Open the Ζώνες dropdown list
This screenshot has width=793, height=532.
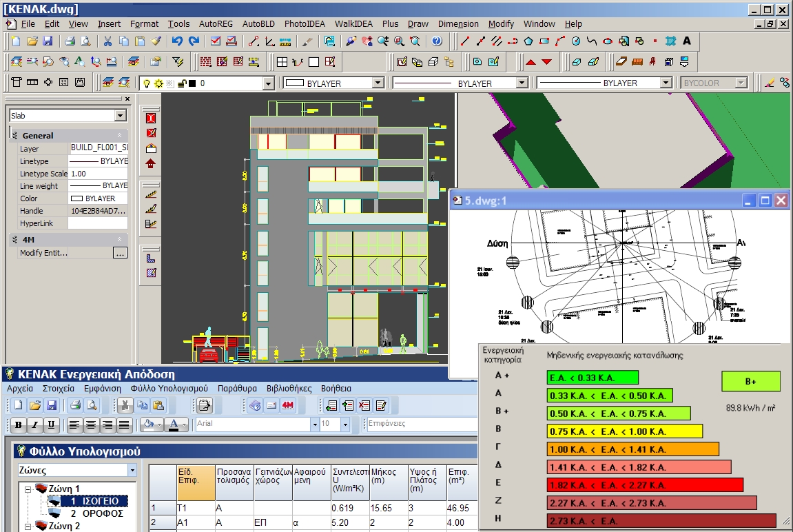tap(132, 470)
